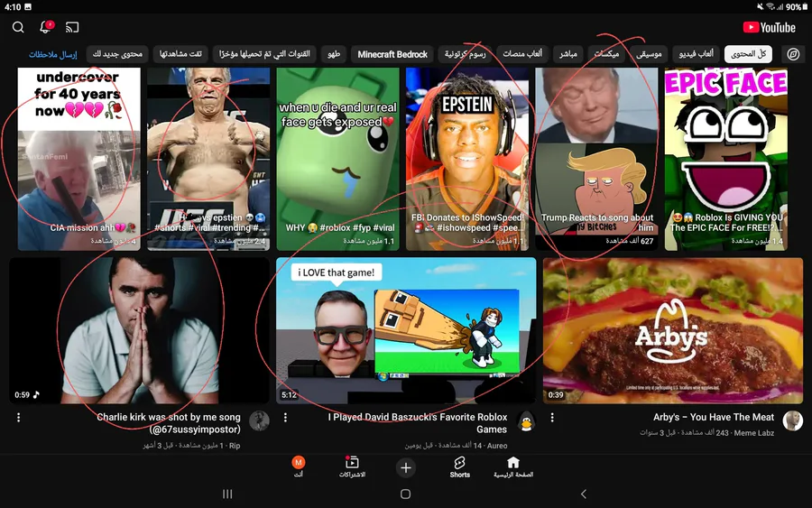Open Shorts from bottom navigation
Image resolution: width=812 pixels, height=508 pixels.
[x=459, y=467]
